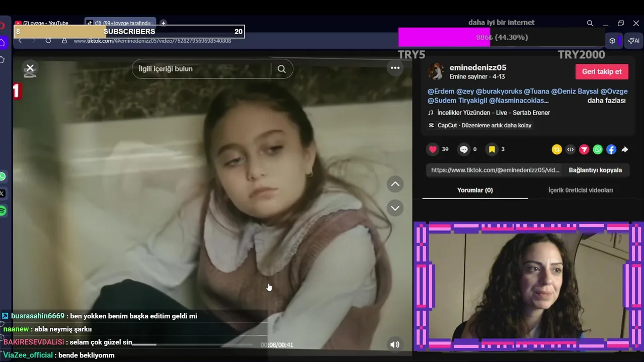Open comments via speech bubble icon
644x362 pixels.
[x=463, y=149]
